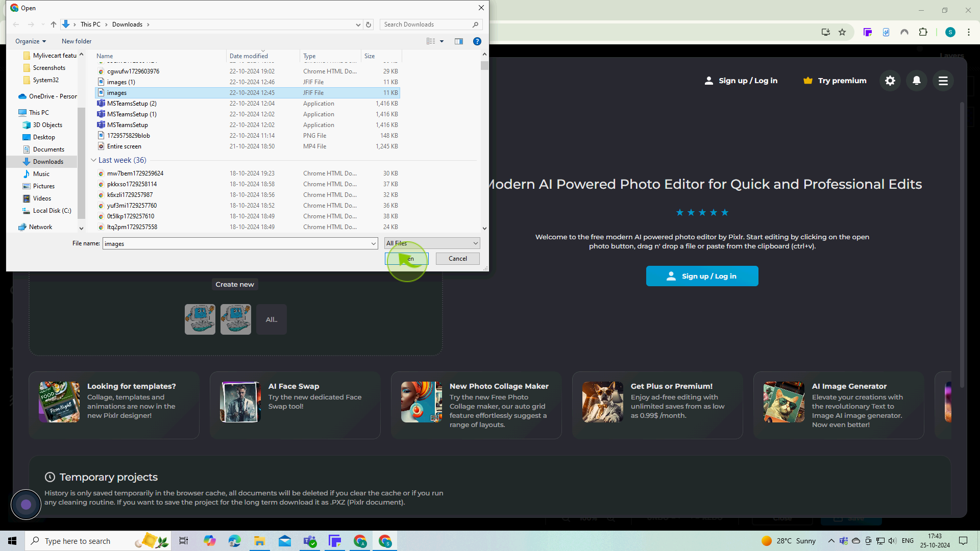The width and height of the screenshot is (980, 551).
Task: Open Pixlr settings gear icon
Action: [x=890, y=81]
